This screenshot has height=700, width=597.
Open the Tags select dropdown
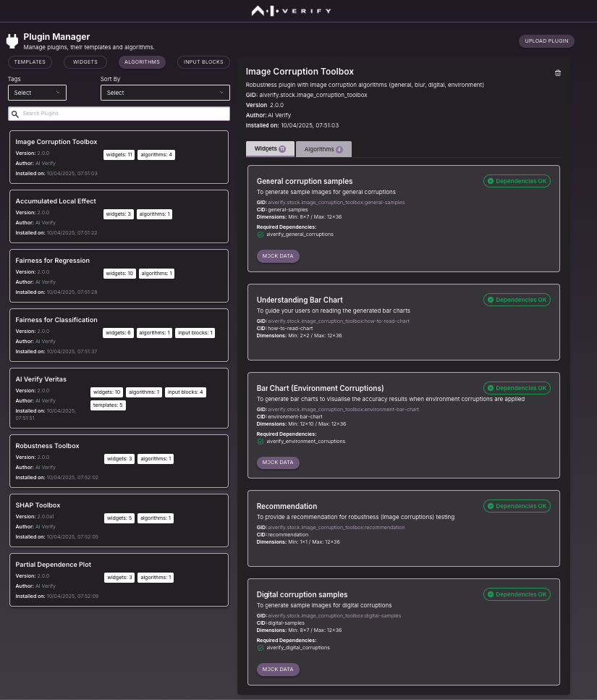click(x=37, y=93)
